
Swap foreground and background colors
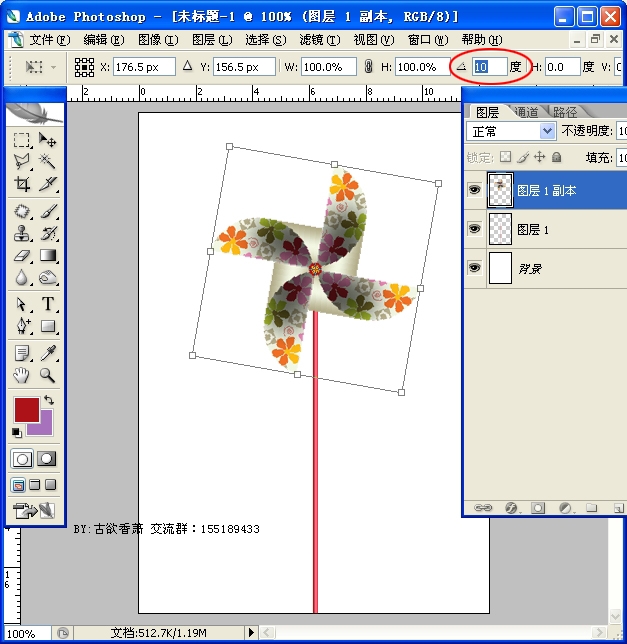click(x=49, y=400)
